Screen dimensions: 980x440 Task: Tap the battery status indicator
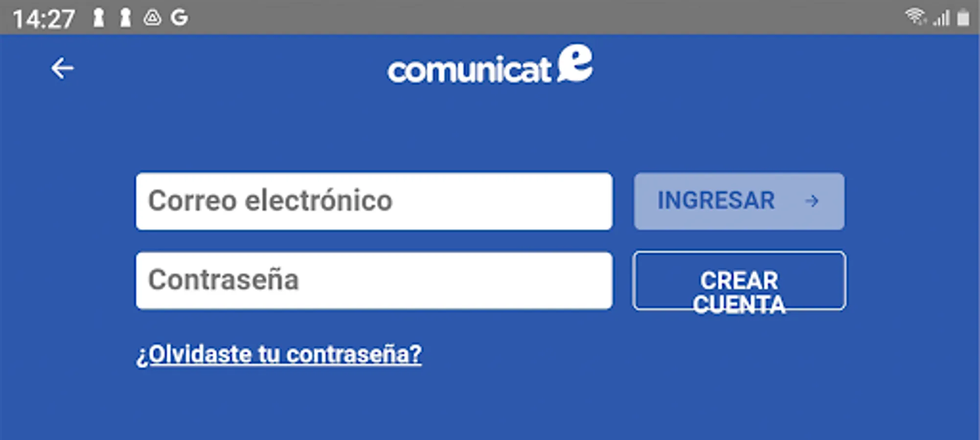click(x=964, y=18)
